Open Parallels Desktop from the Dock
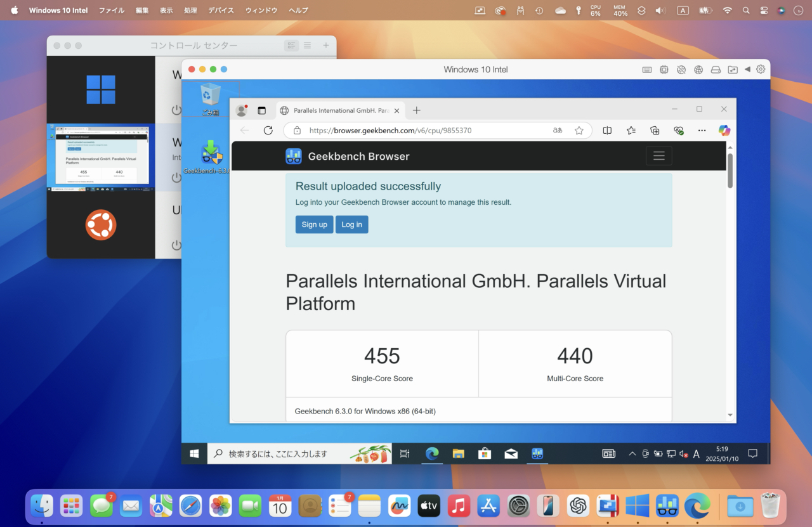 click(x=608, y=505)
